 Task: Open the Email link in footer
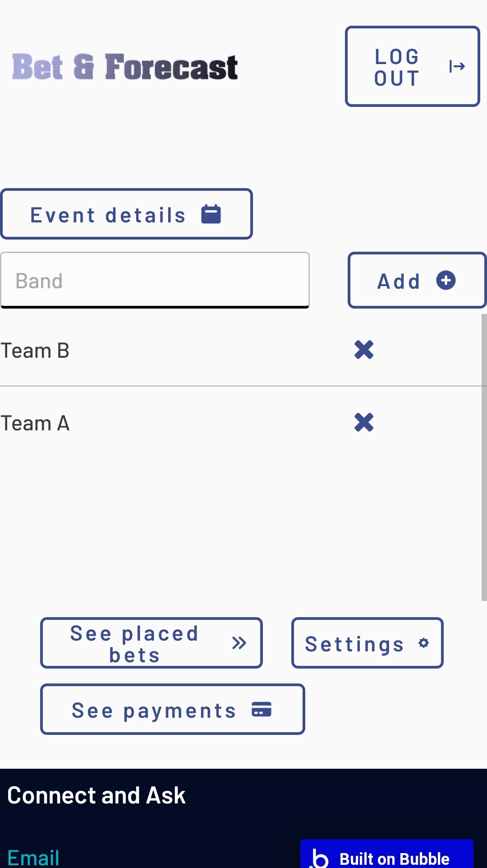[x=33, y=857]
